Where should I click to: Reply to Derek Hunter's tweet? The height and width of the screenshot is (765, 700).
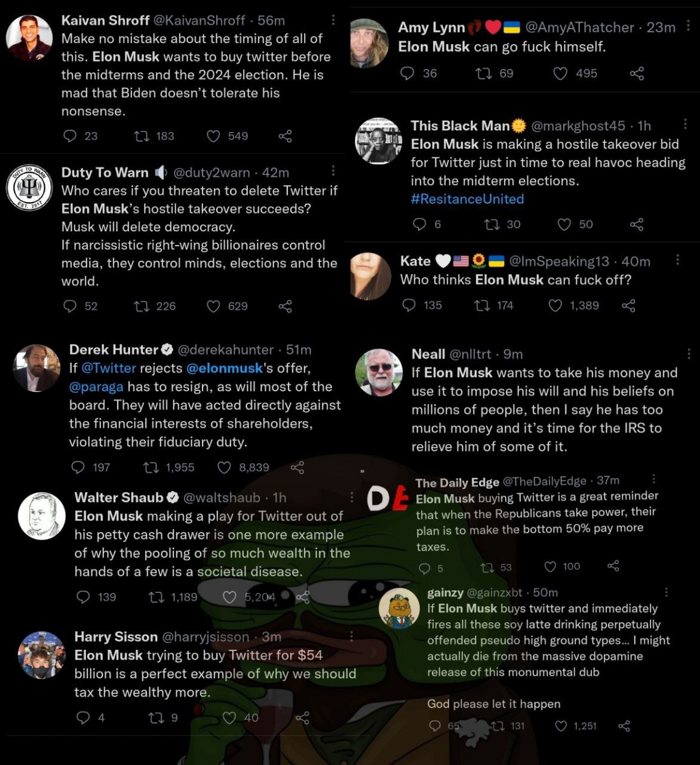pos(78,467)
